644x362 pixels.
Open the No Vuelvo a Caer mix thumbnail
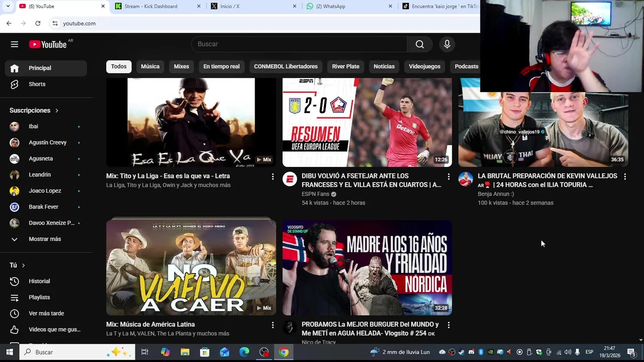191,266
